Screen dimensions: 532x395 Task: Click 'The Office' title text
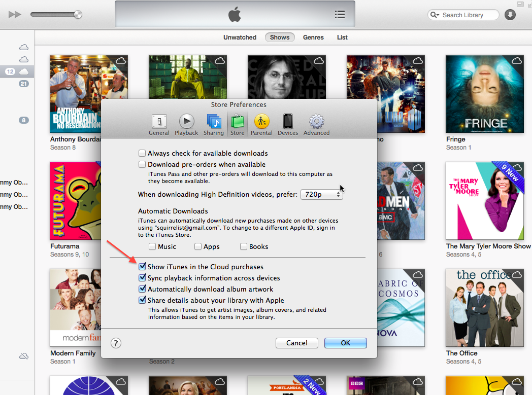click(x=462, y=353)
